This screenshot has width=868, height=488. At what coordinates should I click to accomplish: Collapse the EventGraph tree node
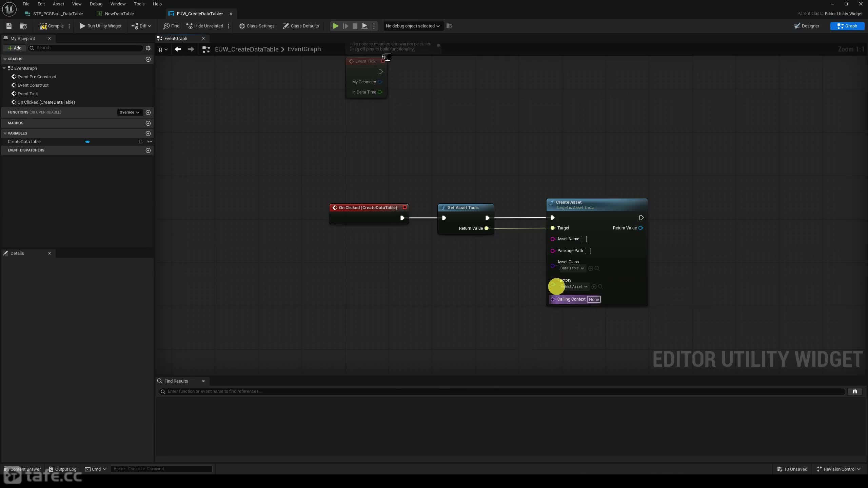click(4, 68)
